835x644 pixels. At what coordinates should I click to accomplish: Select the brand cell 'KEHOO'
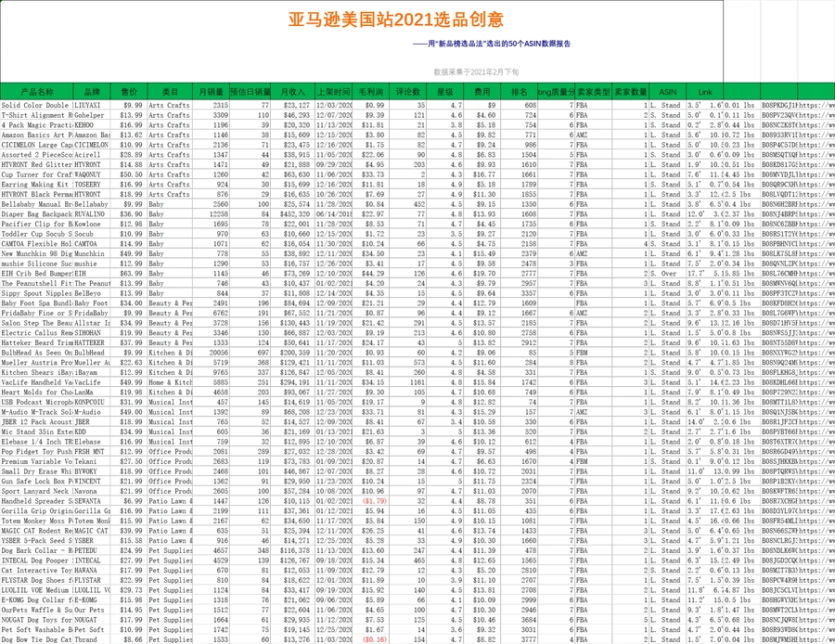[x=92, y=125]
